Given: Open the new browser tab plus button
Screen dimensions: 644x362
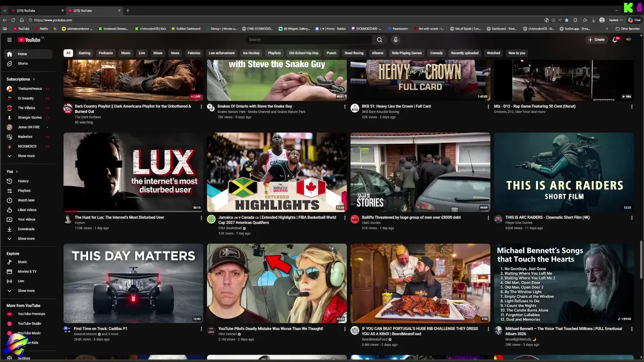Looking at the screenshot, I should (x=127, y=11).
